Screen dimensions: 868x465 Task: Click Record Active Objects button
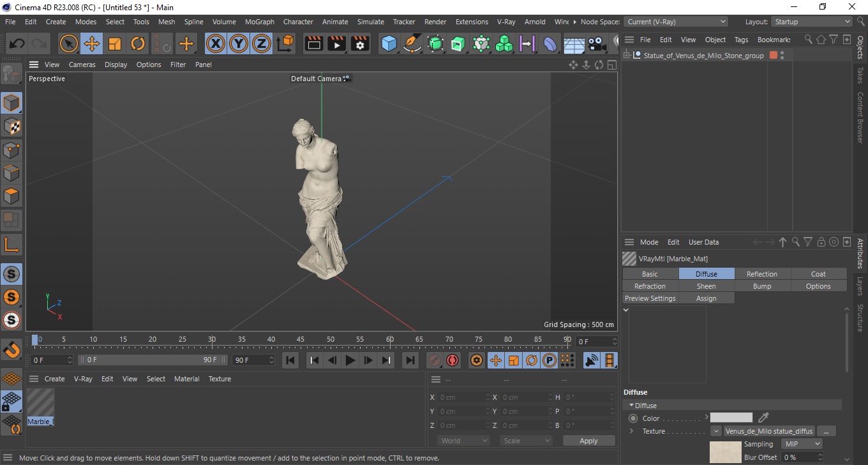[435, 360]
